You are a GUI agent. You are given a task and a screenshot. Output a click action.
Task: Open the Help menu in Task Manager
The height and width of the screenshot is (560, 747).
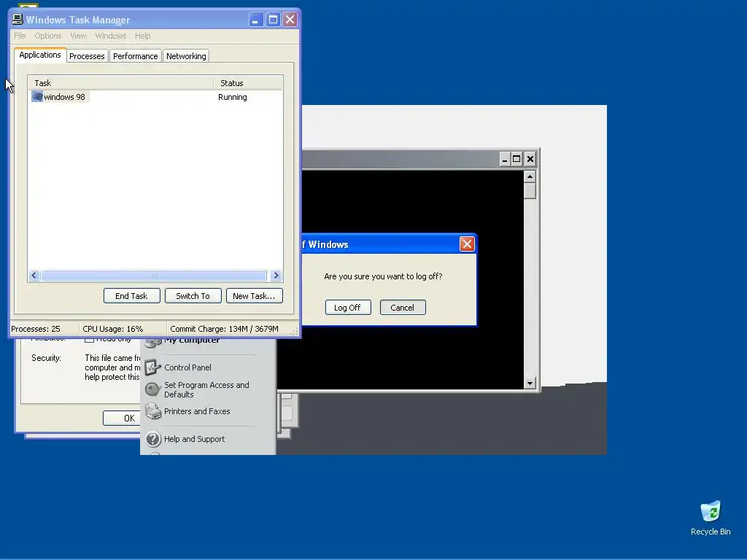pyautogui.click(x=142, y=36)
